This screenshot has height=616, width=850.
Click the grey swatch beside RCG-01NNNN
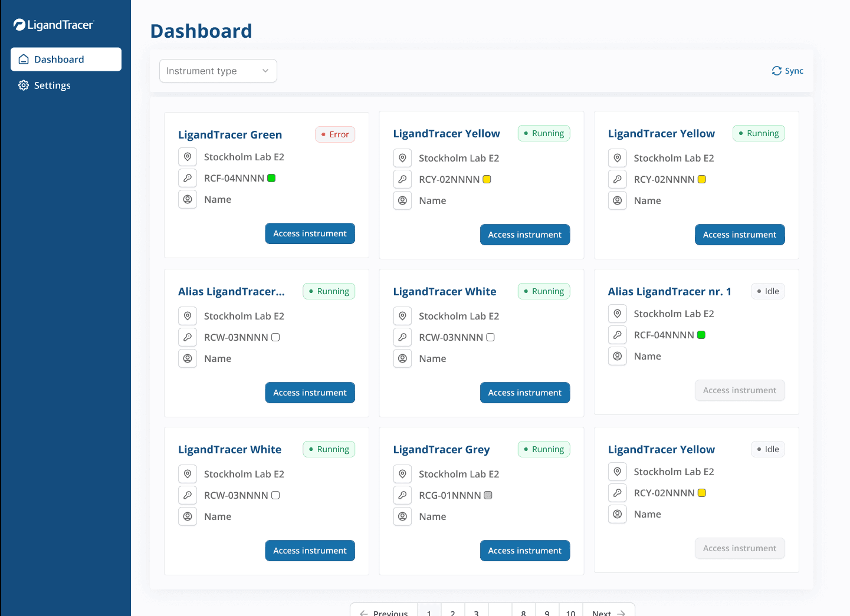tap(488, 495)
